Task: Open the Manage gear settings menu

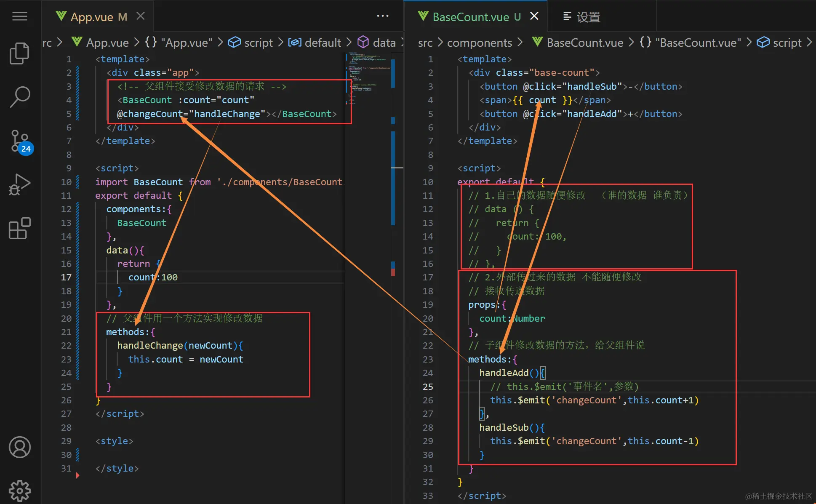Action: tap(20, 491)
